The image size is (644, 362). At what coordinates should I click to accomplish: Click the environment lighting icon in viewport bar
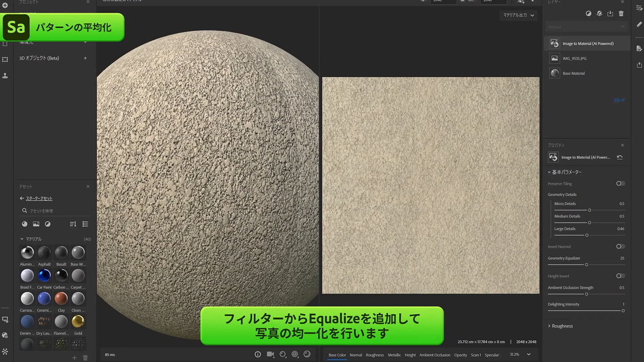coord(283,354)
